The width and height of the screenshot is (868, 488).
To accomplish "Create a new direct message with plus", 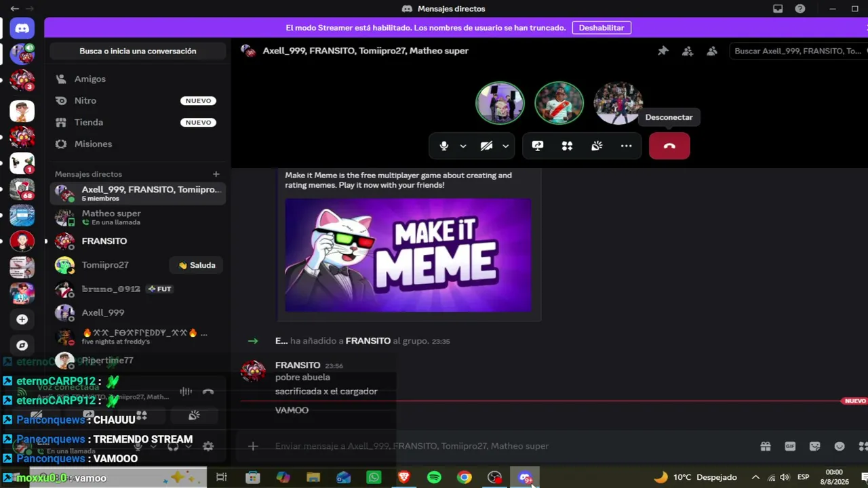I will (216, 174).
